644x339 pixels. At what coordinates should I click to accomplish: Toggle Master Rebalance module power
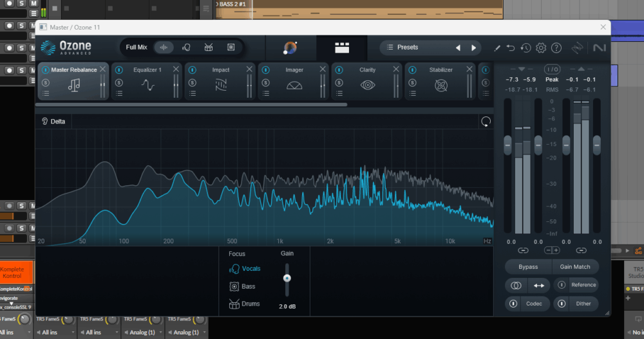(46, 69)
